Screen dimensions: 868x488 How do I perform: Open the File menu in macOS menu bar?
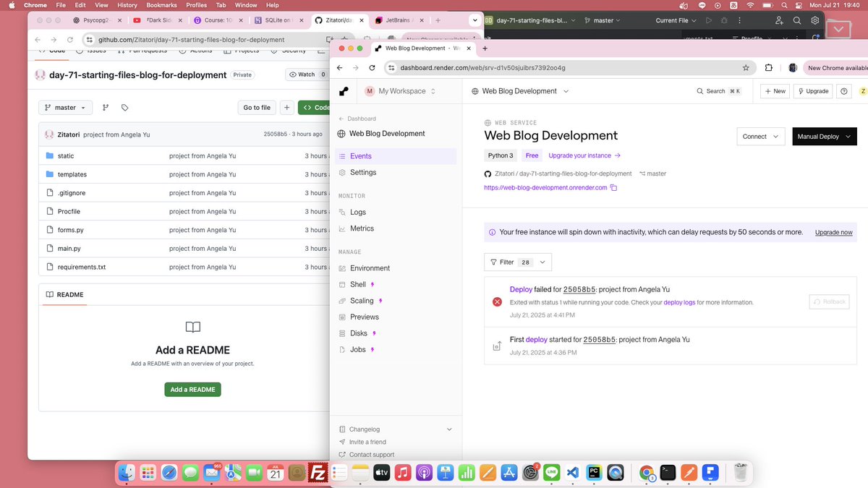pyautogui.click(x=60, y=5)
